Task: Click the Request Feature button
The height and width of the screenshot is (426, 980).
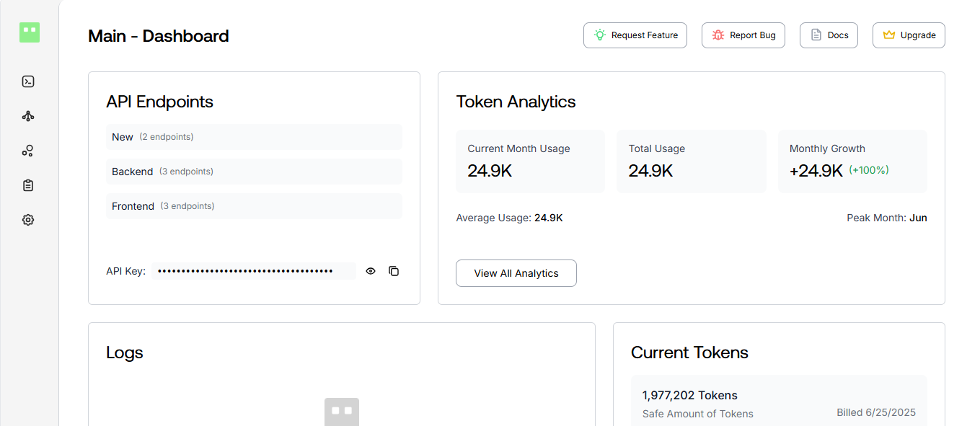Action: (x=635, y=35)
